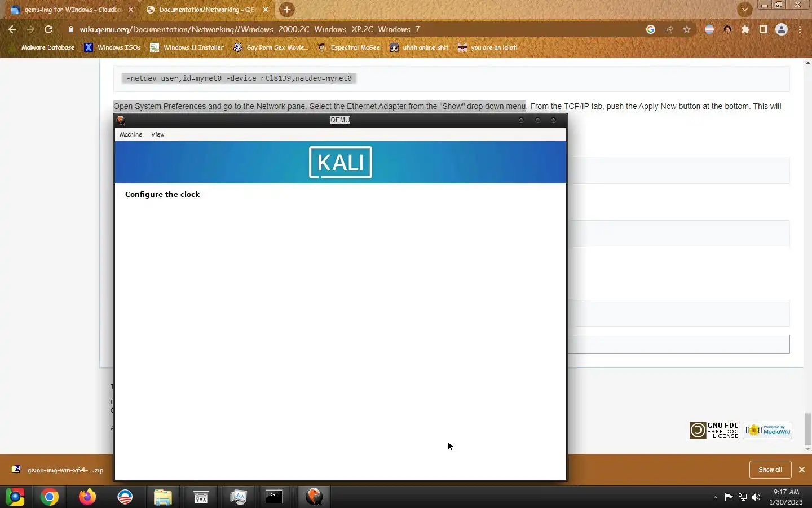
Task: Toggle the browser side panel
Action: point(764,29)
